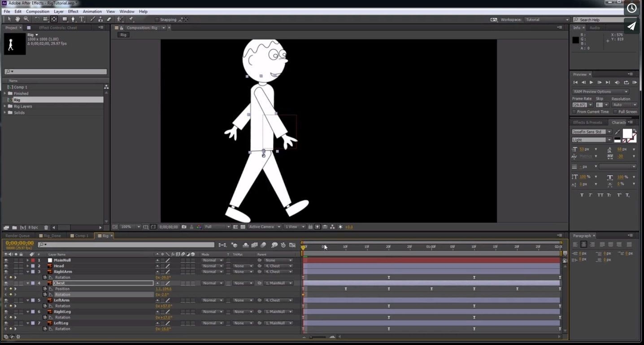
Task: Hide the Head layer eye toggle
Action: coord(6,266)
